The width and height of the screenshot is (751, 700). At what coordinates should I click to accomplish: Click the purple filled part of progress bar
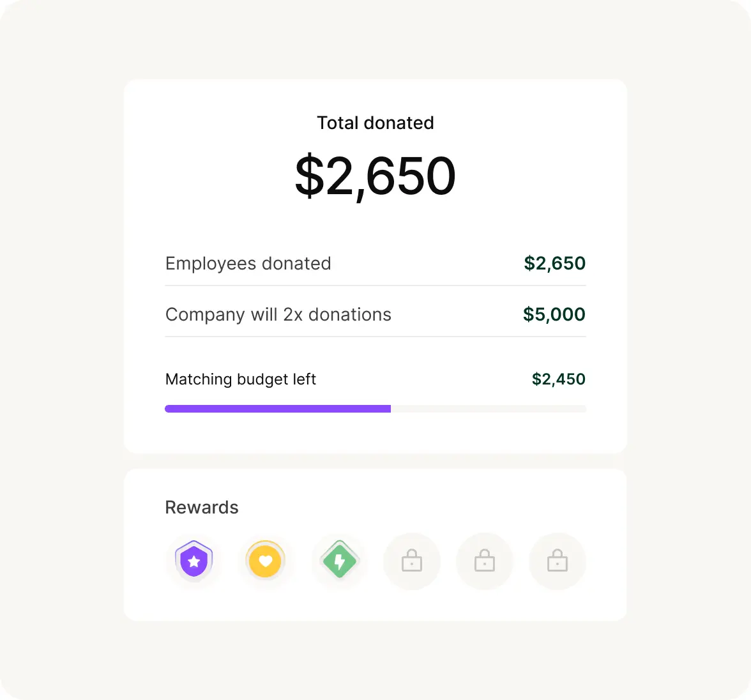(278, 409)
